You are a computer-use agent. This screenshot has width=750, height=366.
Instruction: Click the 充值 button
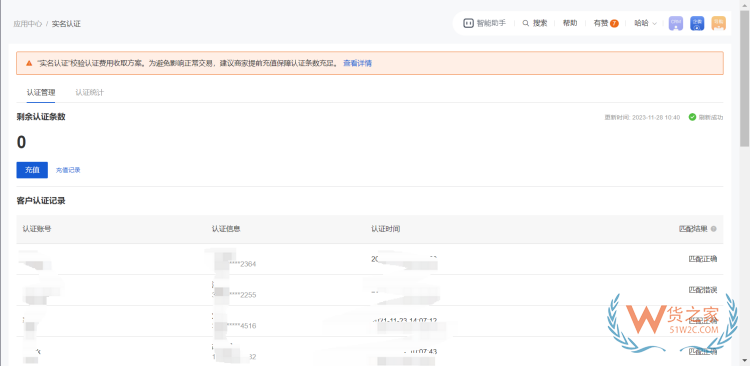coord(32,170)
